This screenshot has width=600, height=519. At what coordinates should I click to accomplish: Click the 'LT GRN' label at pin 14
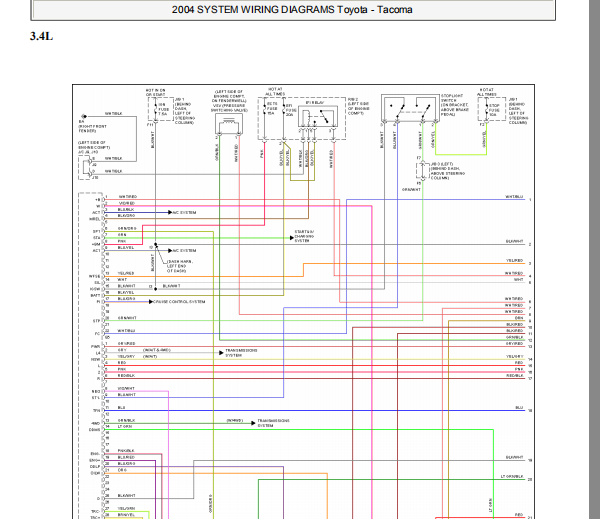[125, 426]
